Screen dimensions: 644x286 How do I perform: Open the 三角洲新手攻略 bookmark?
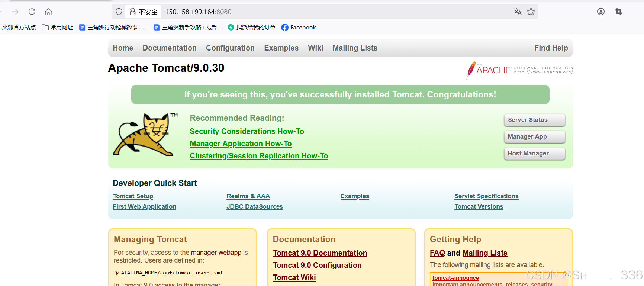pos(187,28)
